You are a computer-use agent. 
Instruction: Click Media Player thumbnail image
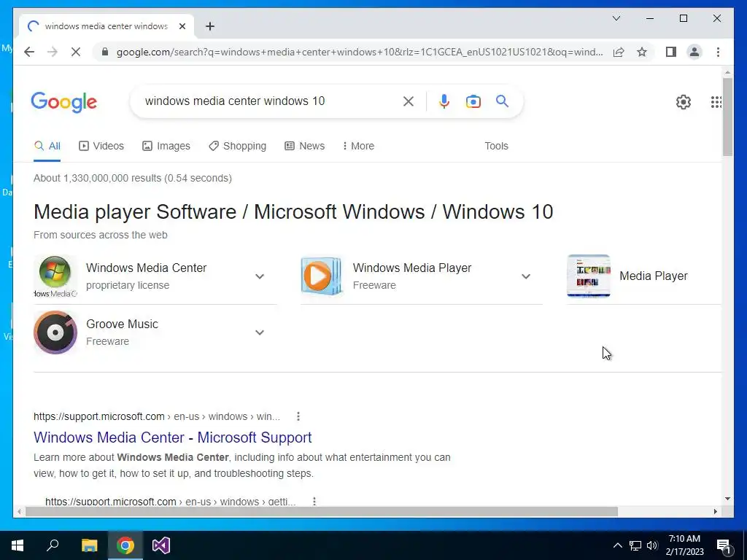coord(589,276)
